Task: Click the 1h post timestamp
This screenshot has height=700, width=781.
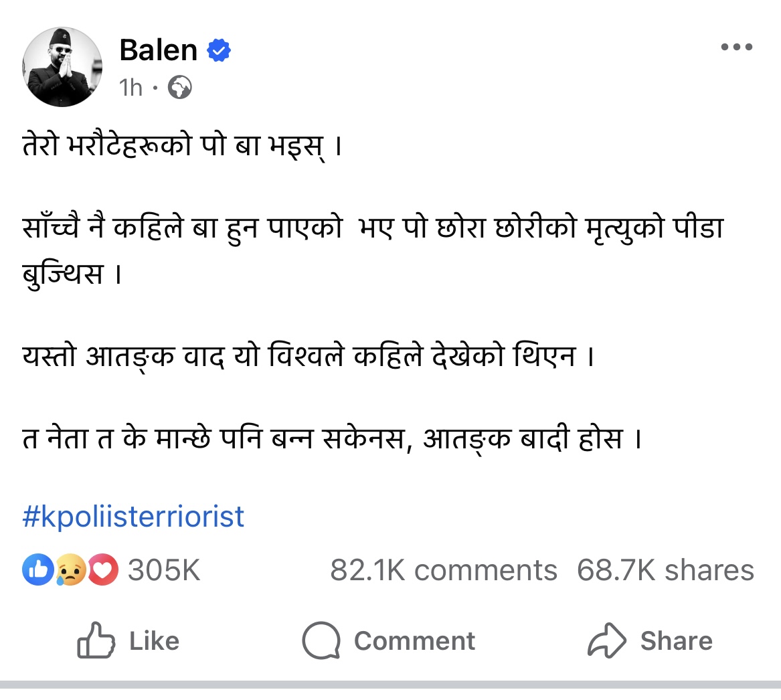Action: [x=131, y=88]
